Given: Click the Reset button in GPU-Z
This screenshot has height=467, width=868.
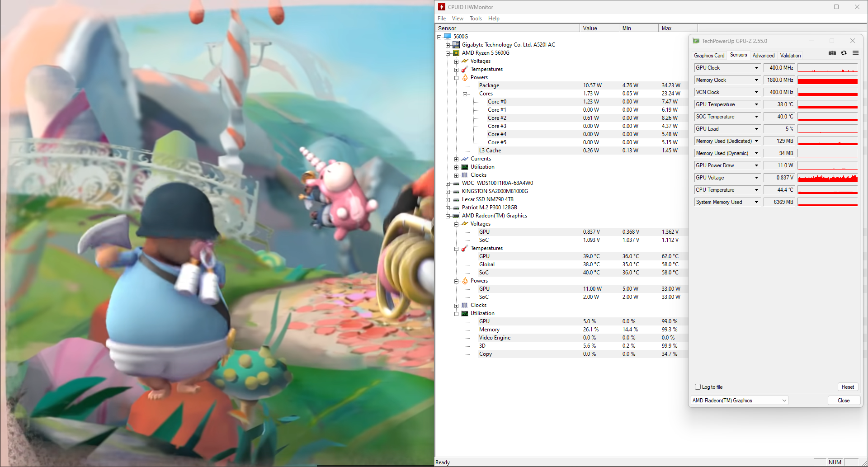Looking at the screenshot, I should [848, 387].
